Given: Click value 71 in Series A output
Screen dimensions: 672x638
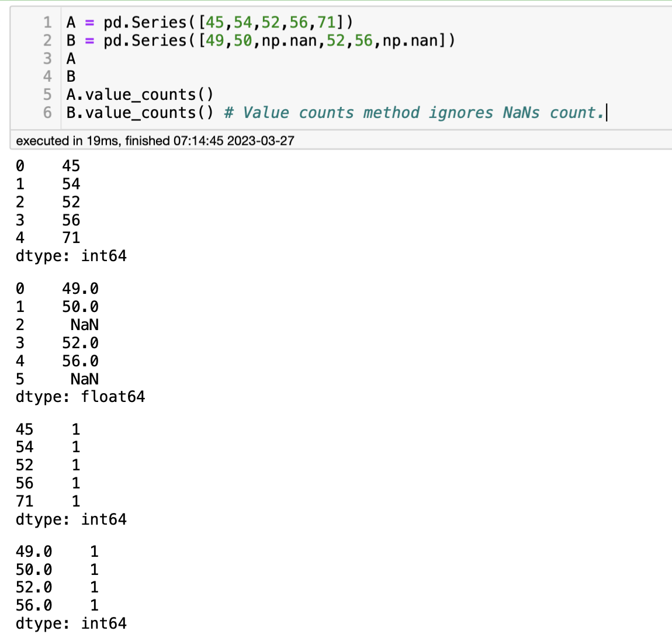Looking at the screenshot, I should tap(71, 238).
